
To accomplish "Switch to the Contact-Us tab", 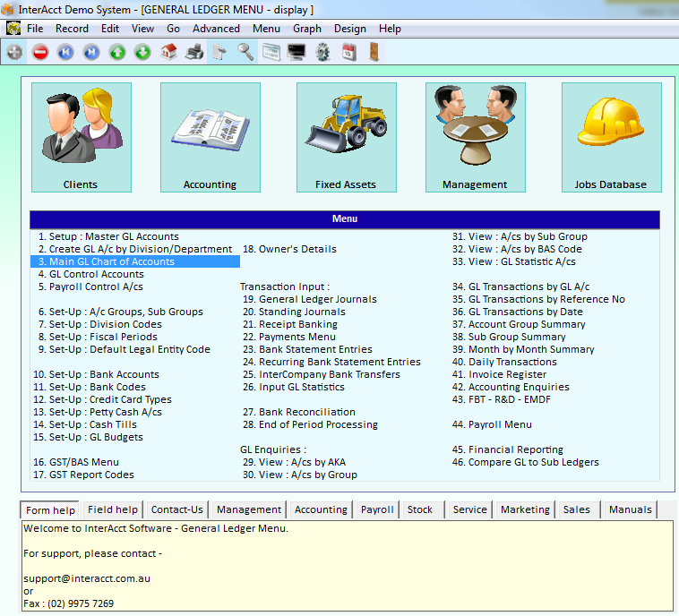I will click(x=177, y=509).
